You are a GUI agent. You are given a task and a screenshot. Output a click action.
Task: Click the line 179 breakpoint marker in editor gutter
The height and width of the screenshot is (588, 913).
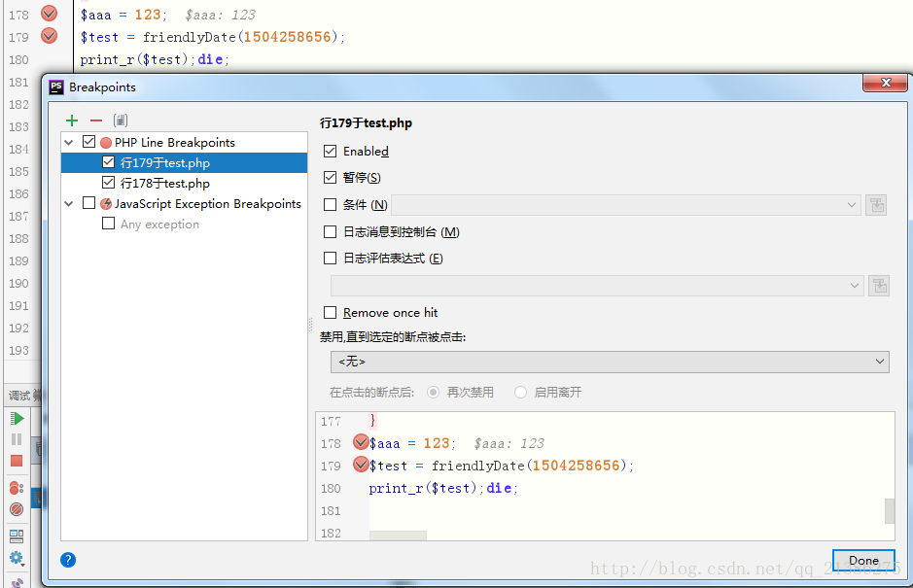pos(49,36)
